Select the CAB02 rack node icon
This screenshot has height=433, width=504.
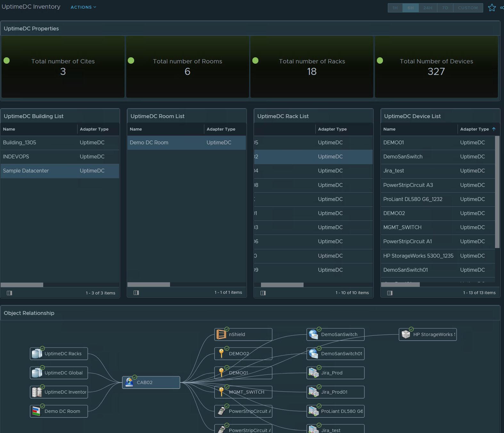pos(129,382)
